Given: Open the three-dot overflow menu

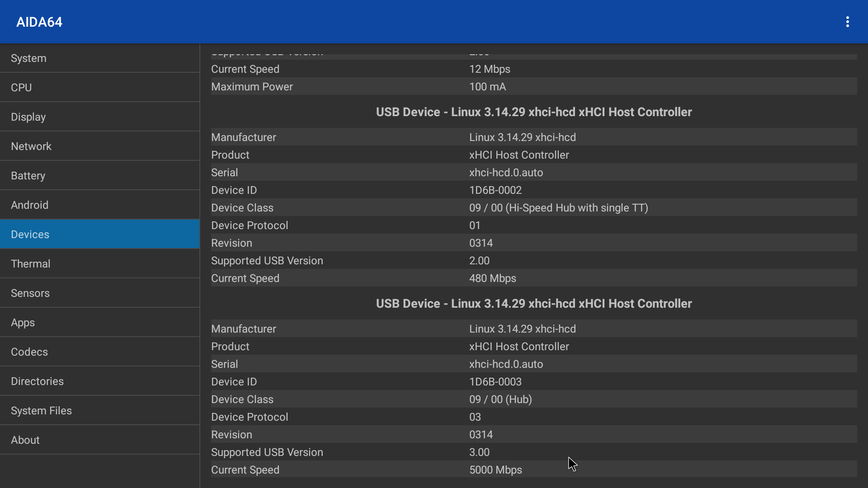Looking at the screenshot, I should coord(847,22).
